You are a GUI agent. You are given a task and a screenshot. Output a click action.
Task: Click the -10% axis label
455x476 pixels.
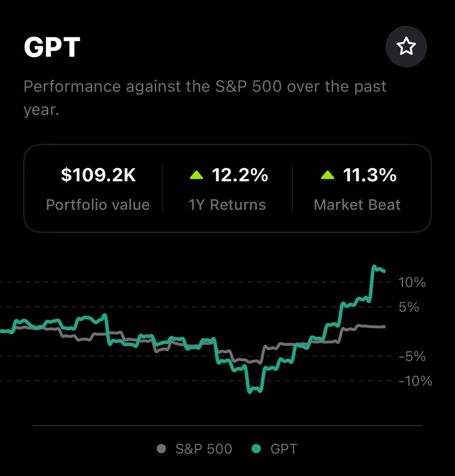[415, 381]
